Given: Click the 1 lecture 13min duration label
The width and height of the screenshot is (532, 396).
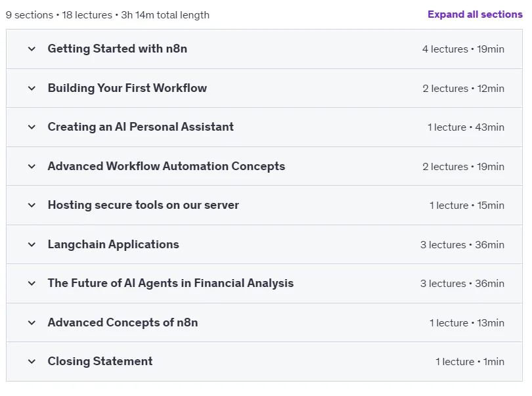Looking at the screenshot, I should [467, 322].
